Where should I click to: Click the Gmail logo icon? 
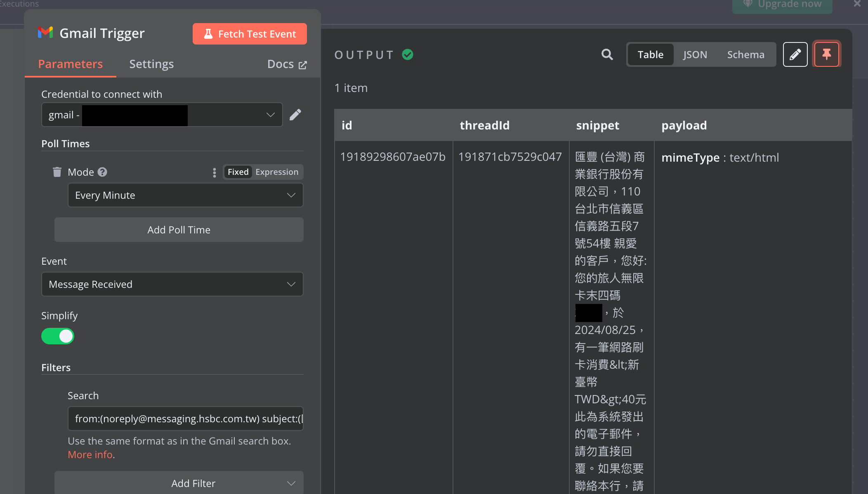[45, 33]
